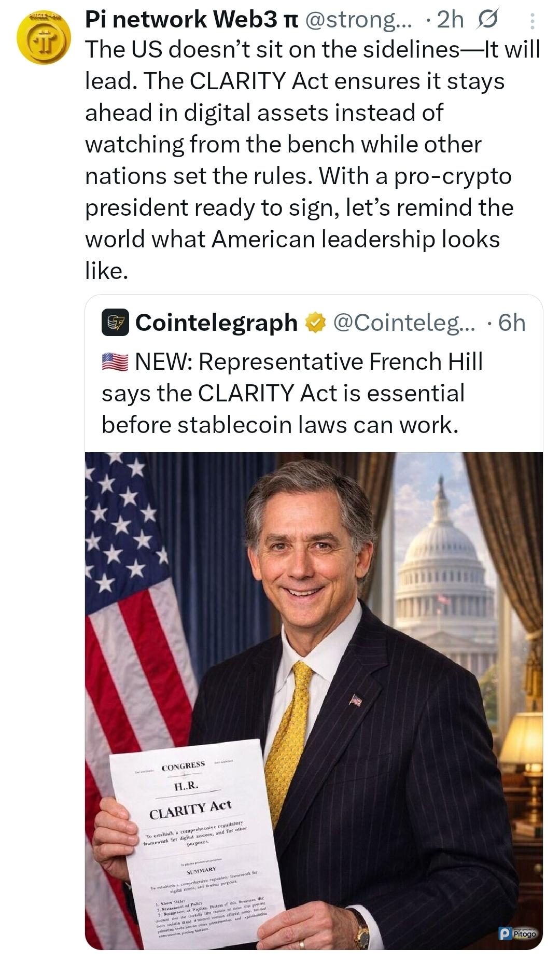The width and height of the screenshot is (560, 962).
Task: Open the @strong... username handle
Action: coord(359,20)
